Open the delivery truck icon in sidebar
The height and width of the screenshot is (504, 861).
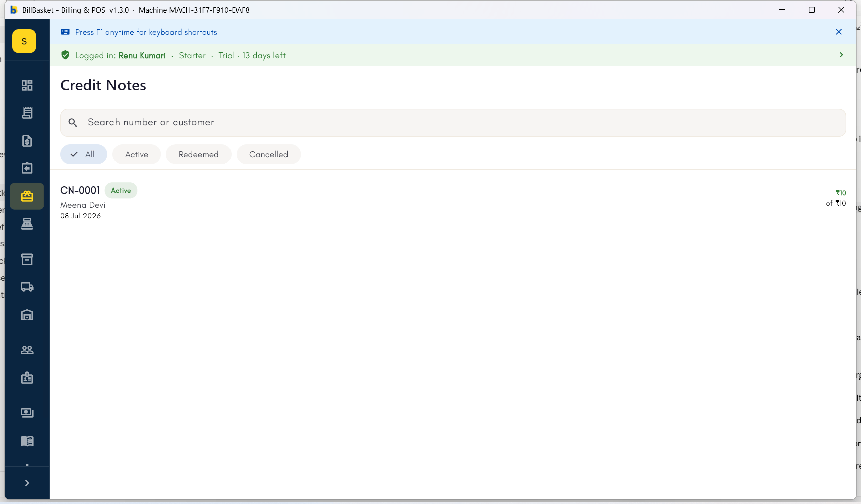click(27, 287)
